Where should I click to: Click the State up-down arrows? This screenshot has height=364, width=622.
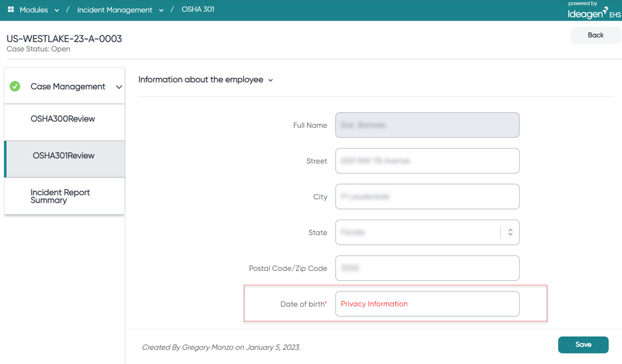pyautogui.click(x=510, y=233)
